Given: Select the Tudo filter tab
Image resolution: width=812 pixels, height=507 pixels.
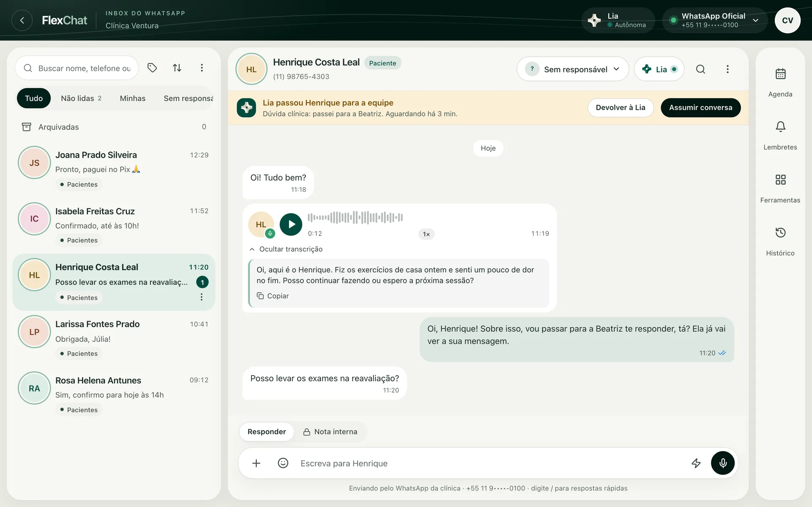Looking at the screenshot, I should pos(34,98).
